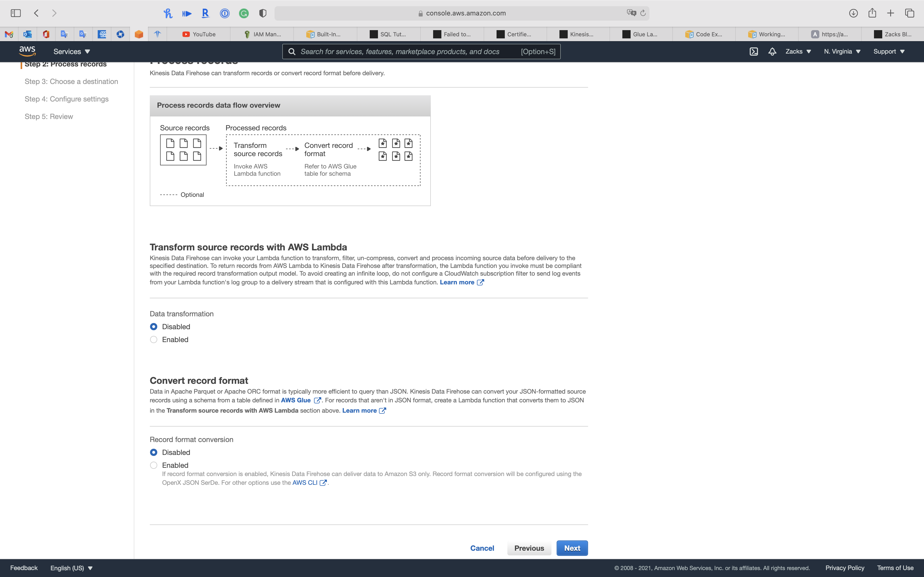
Task: Click the notifications bell icon
Action: (x=772, y=52)
